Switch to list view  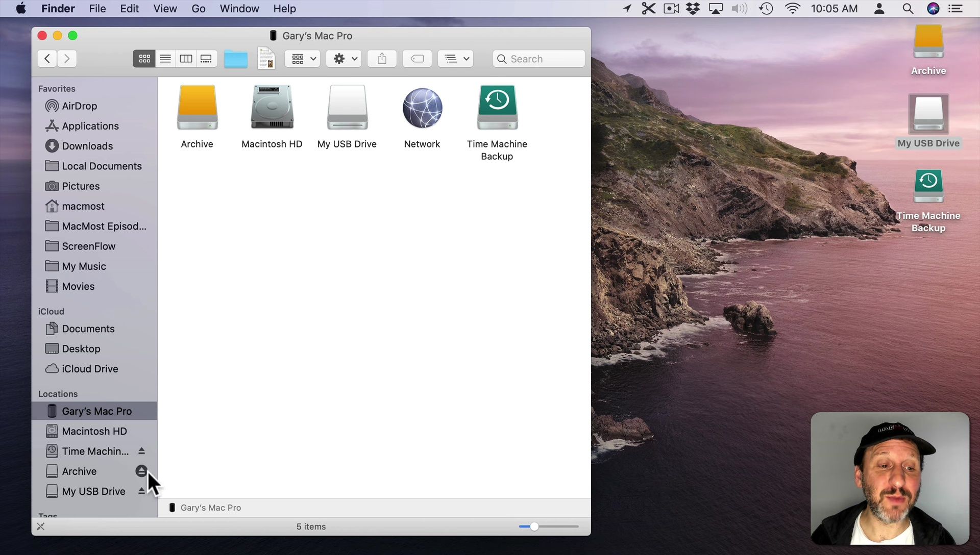point(165,59)
